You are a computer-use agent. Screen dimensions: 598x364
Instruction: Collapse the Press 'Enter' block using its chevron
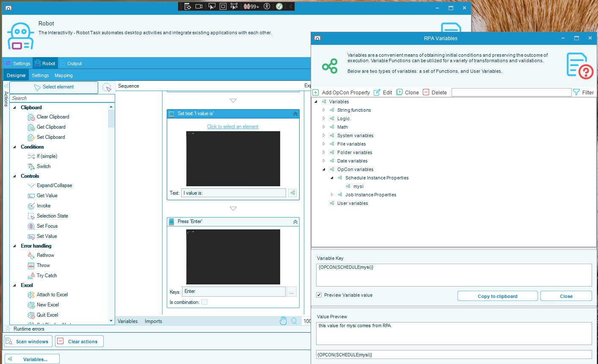pos(295,221)
